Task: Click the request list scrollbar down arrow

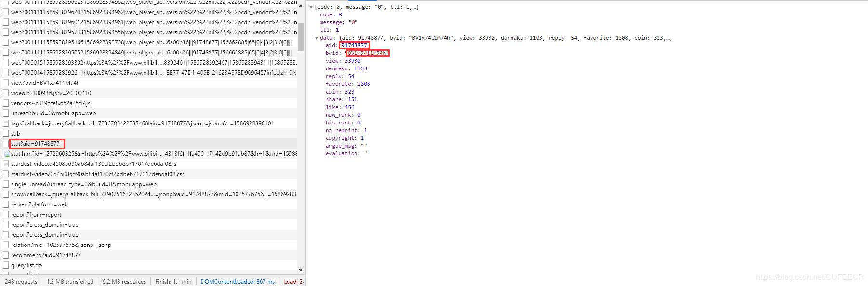Action: click(301, 270)
